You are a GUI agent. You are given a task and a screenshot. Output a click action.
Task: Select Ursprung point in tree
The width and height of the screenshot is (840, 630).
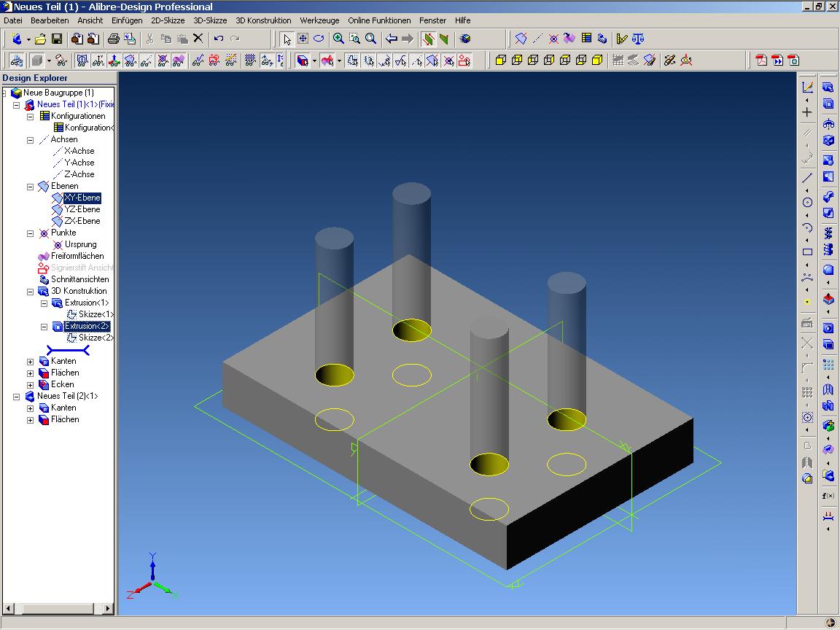tap(80, 244)
